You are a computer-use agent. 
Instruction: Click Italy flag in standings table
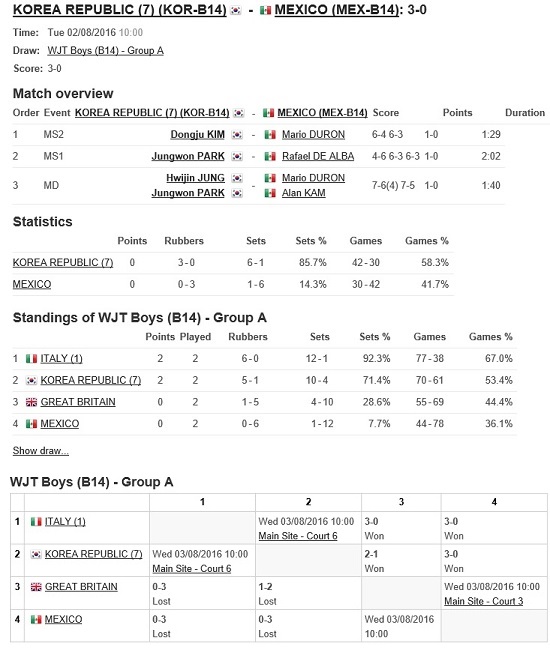tap(31, 359)
